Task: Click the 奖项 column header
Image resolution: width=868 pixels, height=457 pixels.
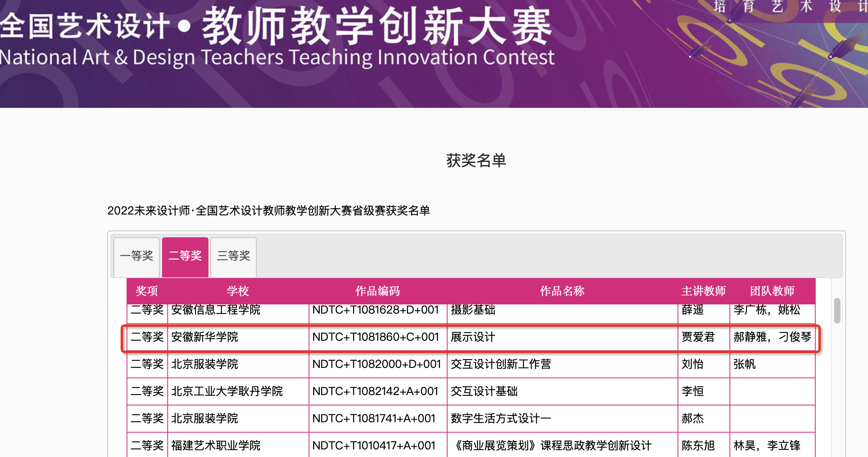Action: pos(147,291)
